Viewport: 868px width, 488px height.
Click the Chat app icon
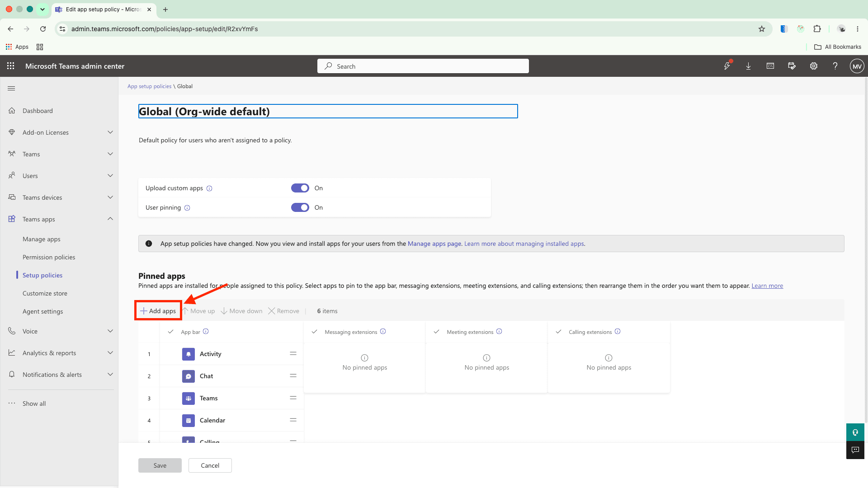[x=189, y=376]
